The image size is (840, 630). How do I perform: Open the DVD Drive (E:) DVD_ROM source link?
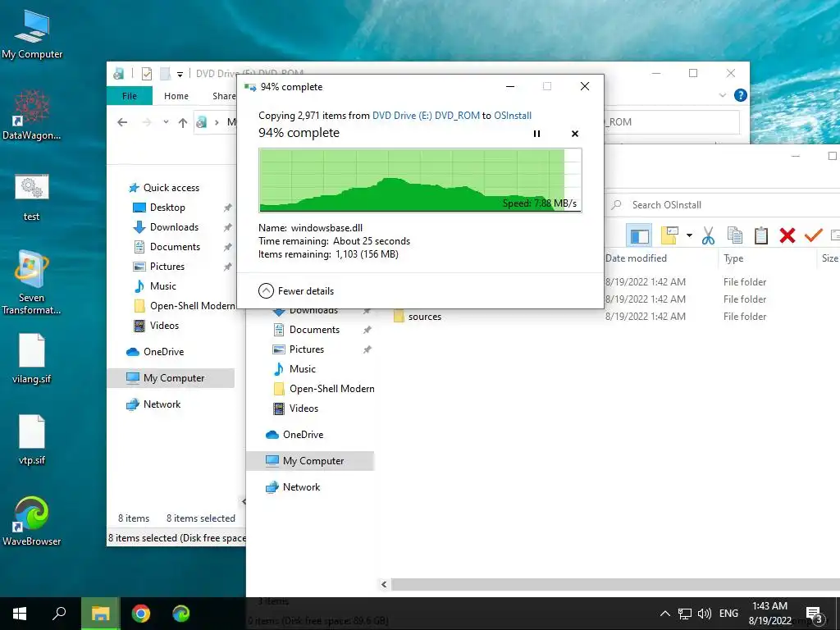(x=426, y=116)
